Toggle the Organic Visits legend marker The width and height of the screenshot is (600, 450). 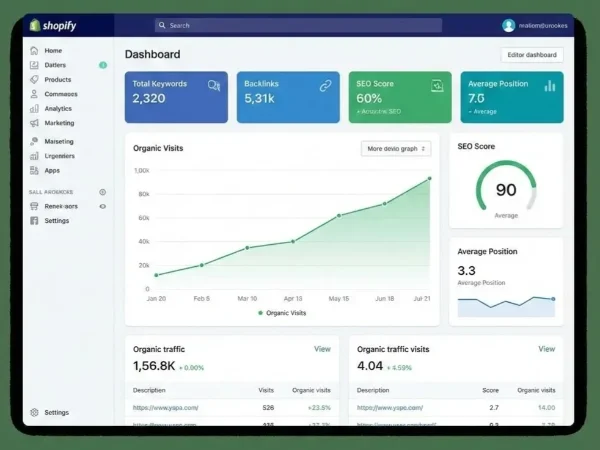261,313
